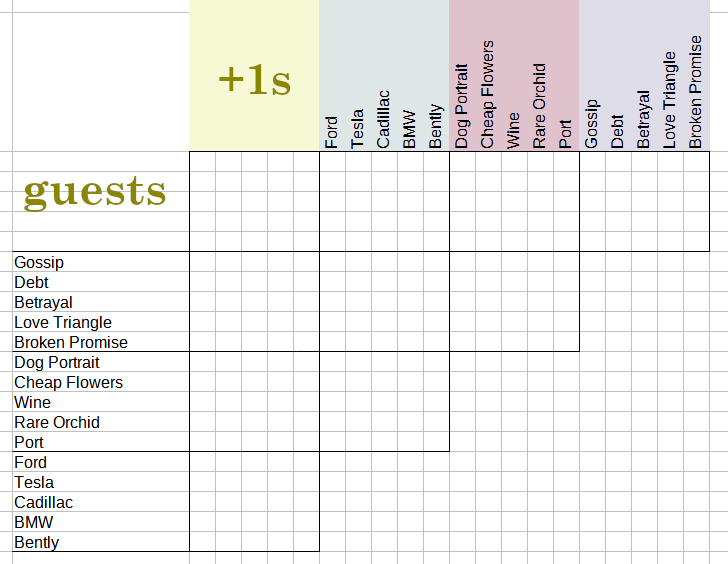Click the vertical Betrayal column header
Screen dimensions: 728x564
tap(644, 120)
